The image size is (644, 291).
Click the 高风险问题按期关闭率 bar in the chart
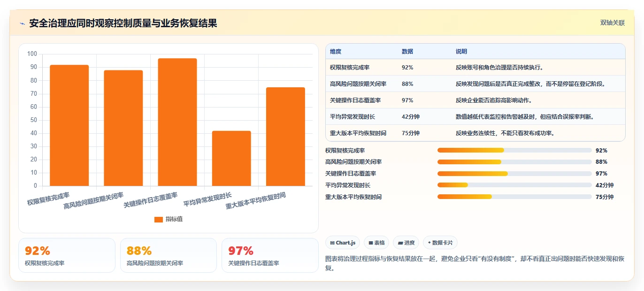[x=123, y=128]
